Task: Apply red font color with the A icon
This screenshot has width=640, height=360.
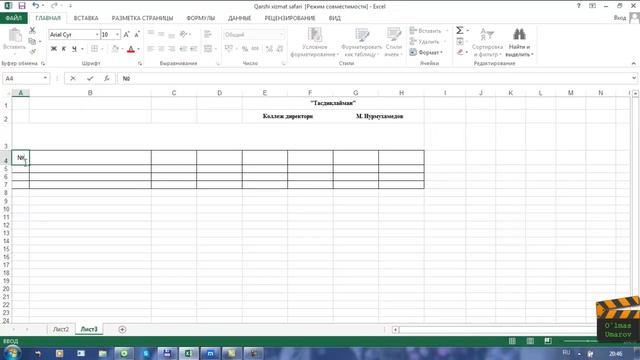Action: (x=131, y=49)
